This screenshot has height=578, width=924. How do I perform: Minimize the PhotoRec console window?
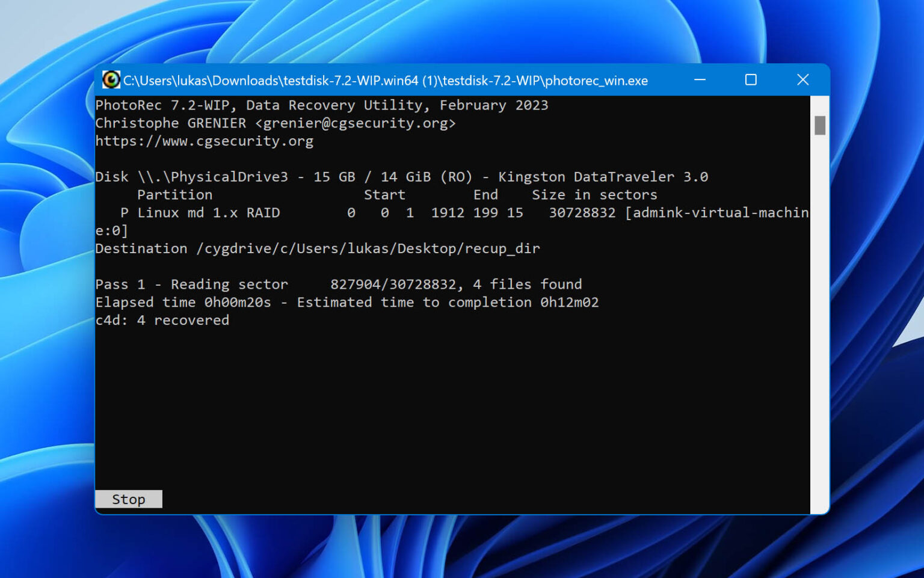click(x=700, y=79)
